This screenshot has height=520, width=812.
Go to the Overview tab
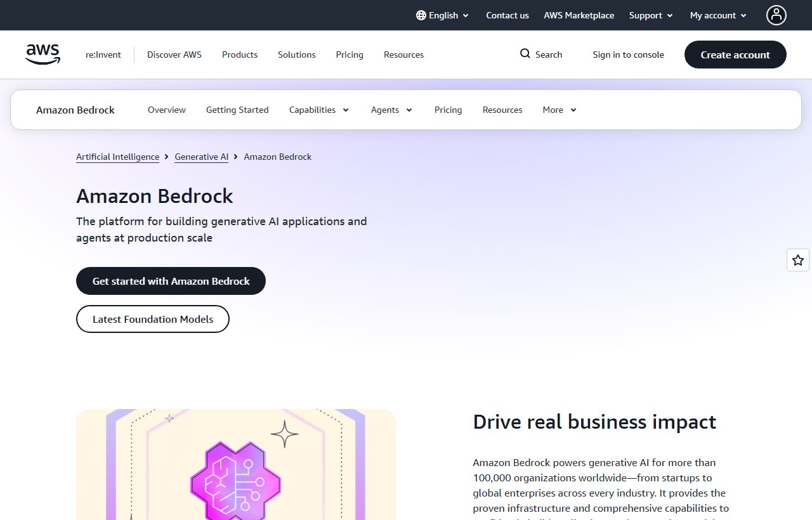tap(167, 110)
